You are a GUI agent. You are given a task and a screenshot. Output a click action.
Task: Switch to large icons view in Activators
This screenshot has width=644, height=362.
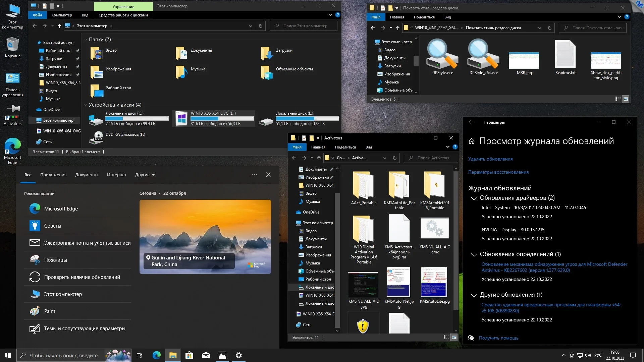[454, 337]
